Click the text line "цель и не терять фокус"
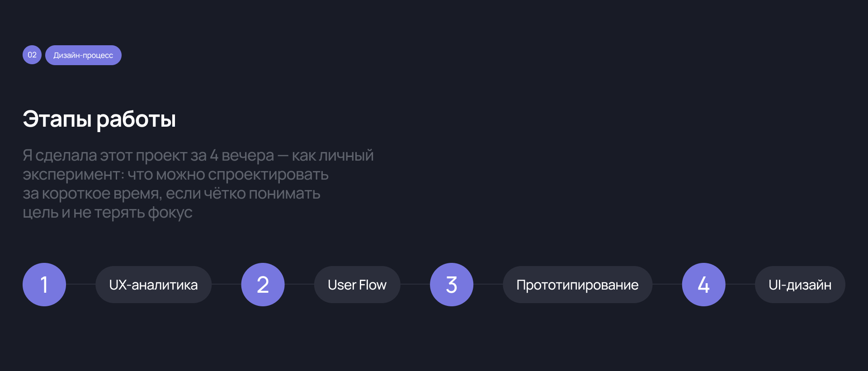868x371 pixels. click(108, 212)
